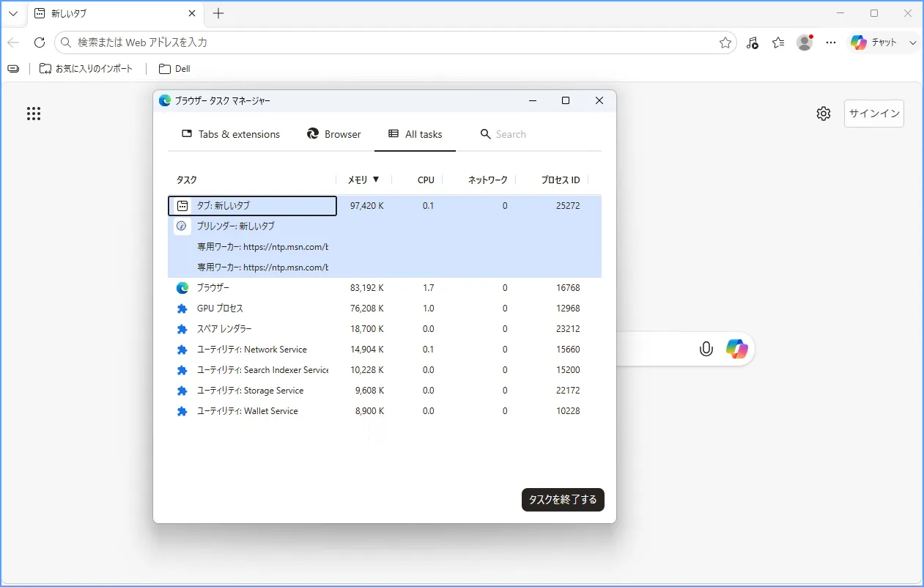Screen dimensions: 924x587
Task: Switch to the Browser tab
Action: click(334, 134)
